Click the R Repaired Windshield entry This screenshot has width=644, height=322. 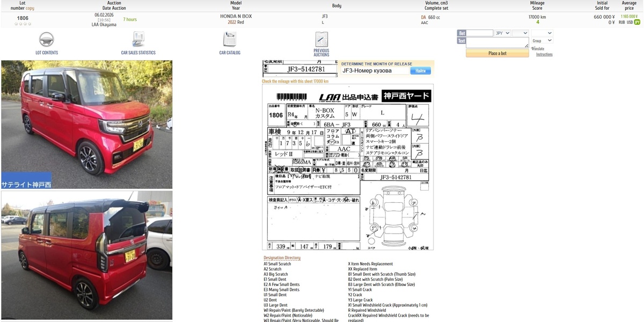click(x=367, y=310)
